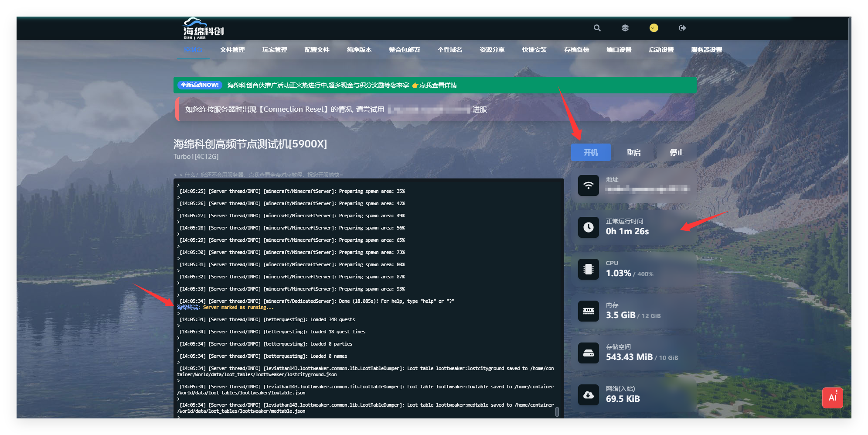Click the yellow user avatar icon

[654, 28]
